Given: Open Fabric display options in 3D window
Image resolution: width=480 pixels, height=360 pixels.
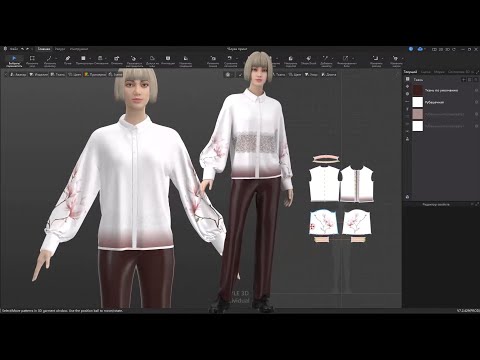Looking at the screenshot, I should pos(58,75).
